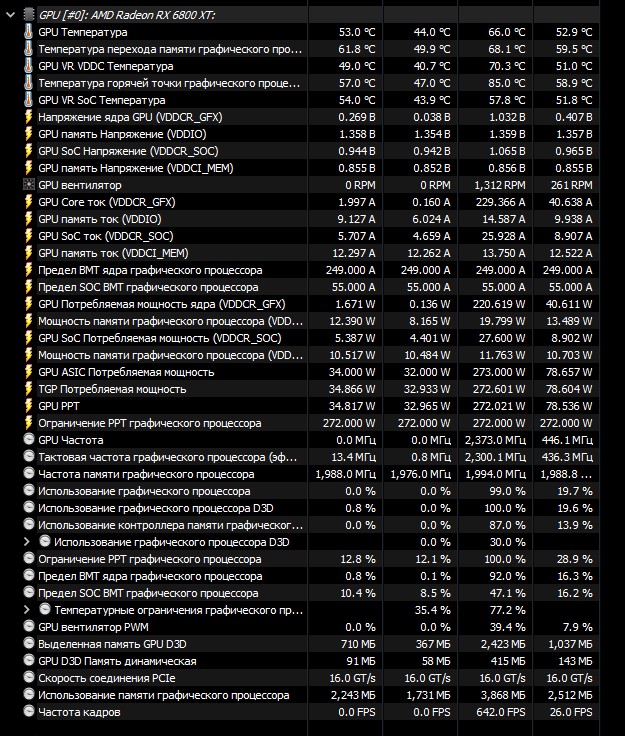
Task: Click the lightning icon of GPU память Напряжение (VDDIO)
Action: point(29,134)
